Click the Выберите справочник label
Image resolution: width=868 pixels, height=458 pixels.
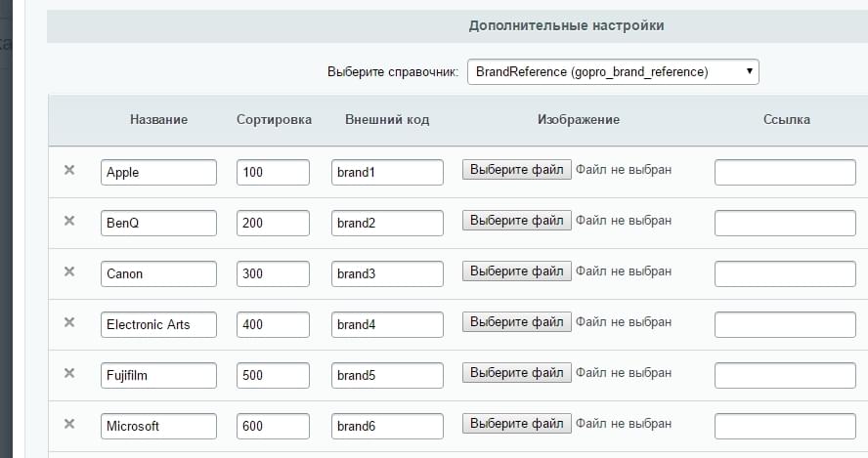click(393, 72)
